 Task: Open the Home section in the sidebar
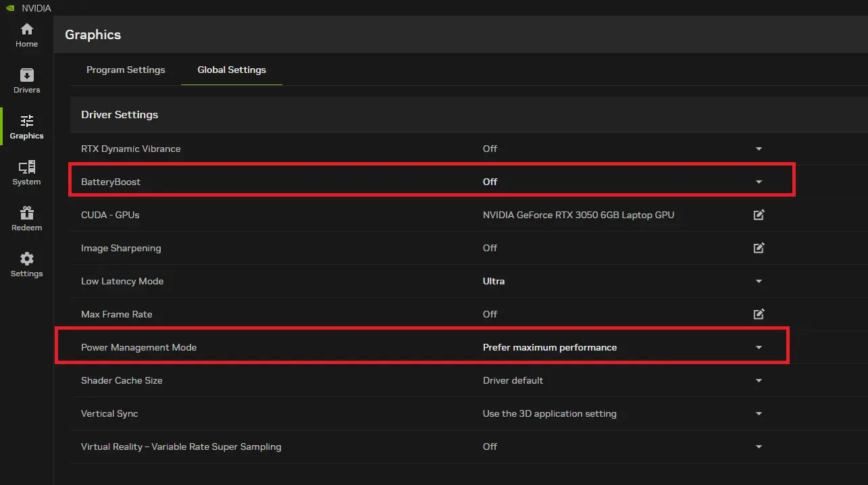coord(26,35)
